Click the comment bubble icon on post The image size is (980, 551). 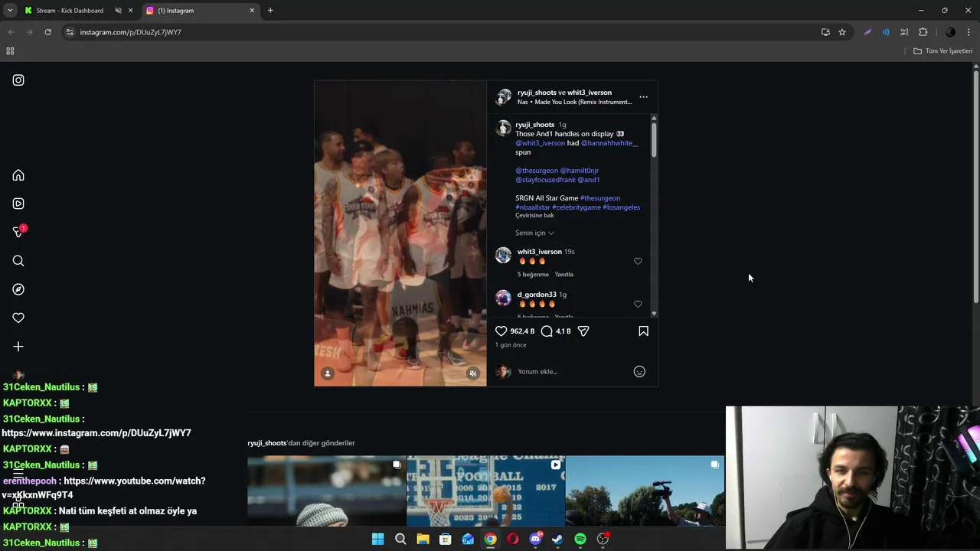547,331
